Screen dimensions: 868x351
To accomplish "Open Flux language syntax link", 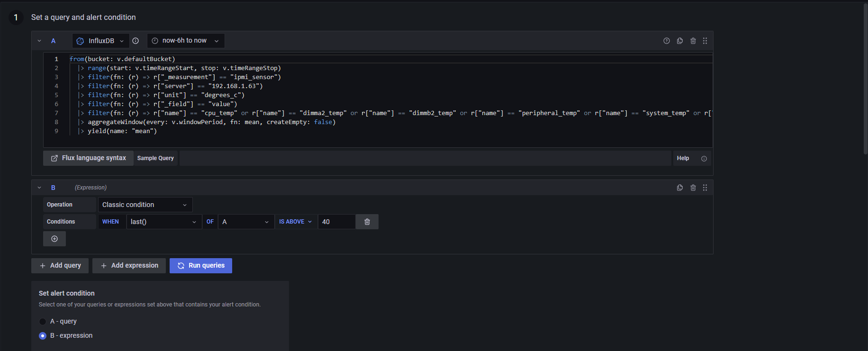I will pos(88,158).
